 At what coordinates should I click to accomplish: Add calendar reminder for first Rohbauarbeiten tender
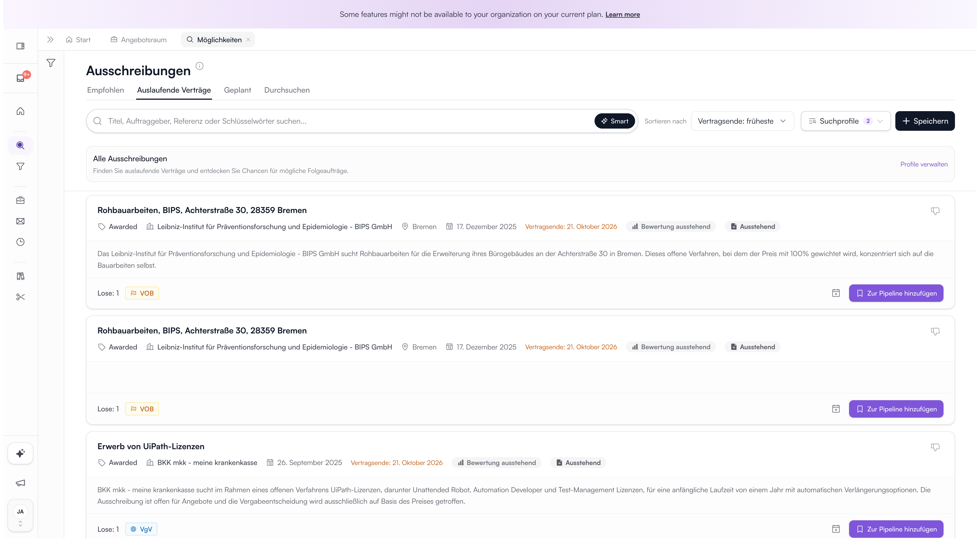coord(836,293)
